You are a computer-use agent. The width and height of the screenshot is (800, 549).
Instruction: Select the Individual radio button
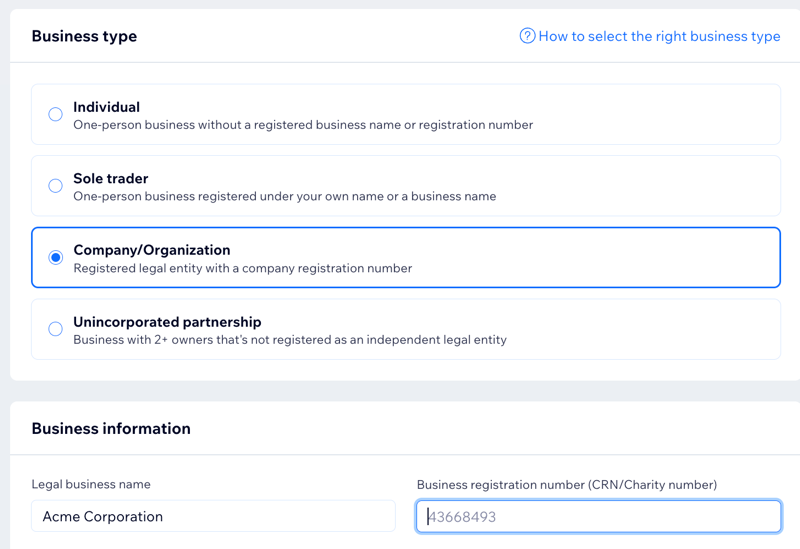point(56,114)
